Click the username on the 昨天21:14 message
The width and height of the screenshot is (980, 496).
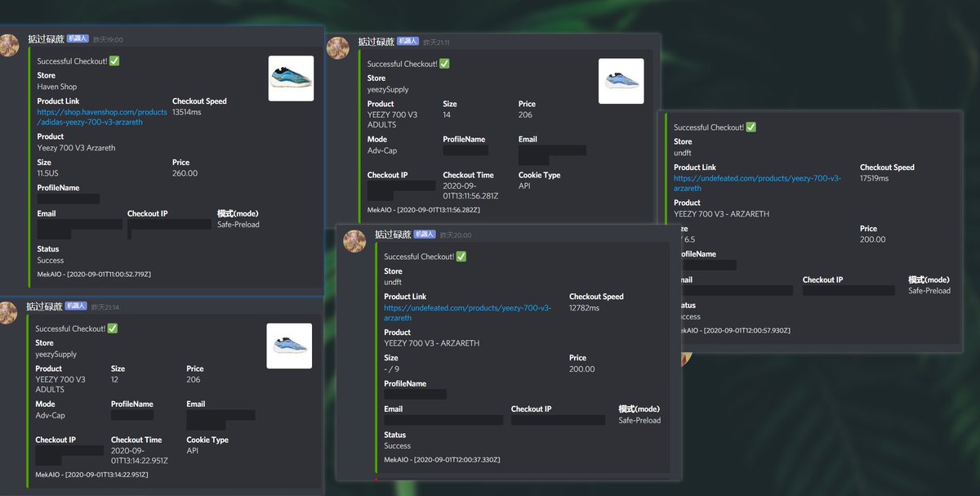[44, 306]
